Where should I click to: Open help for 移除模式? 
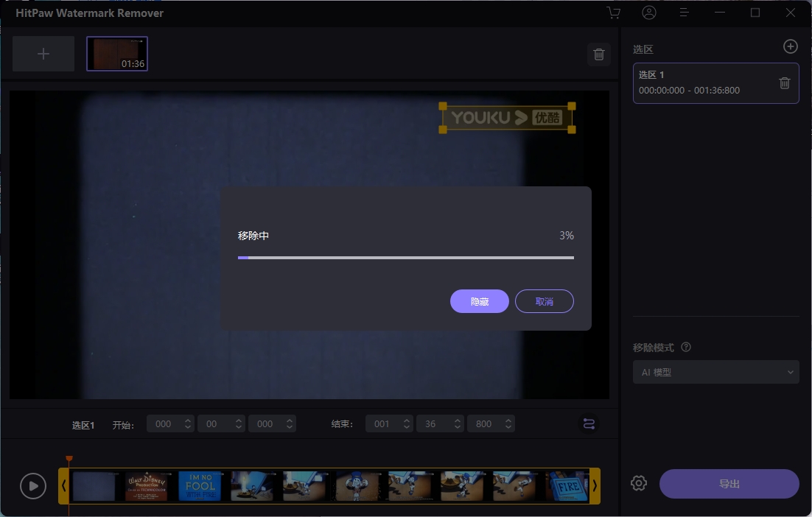(686, 348)
